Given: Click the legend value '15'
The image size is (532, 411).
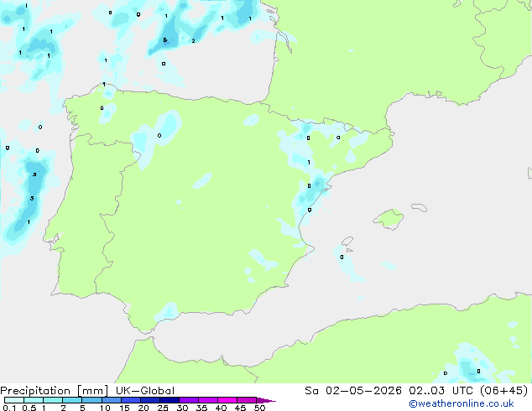Looking at the screenshot, I should click(124, 408).
